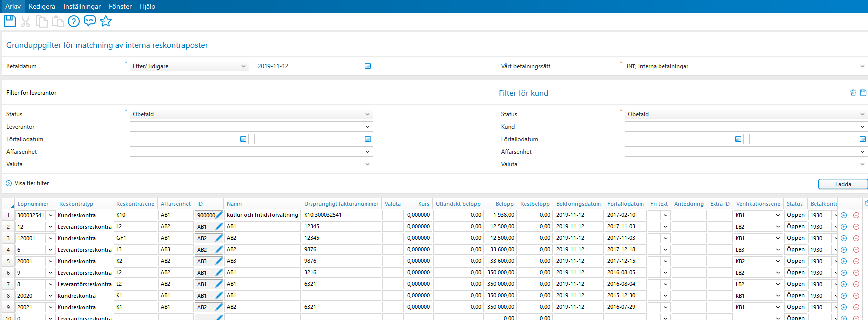The height and width of the screenshot is (320, 868).
Task: Edit ID pencil icon in row 9
Action: click(219, 307)
